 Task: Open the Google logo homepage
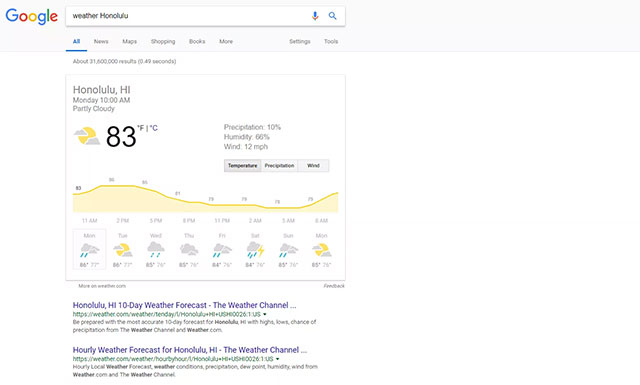[x=31, y=16]
